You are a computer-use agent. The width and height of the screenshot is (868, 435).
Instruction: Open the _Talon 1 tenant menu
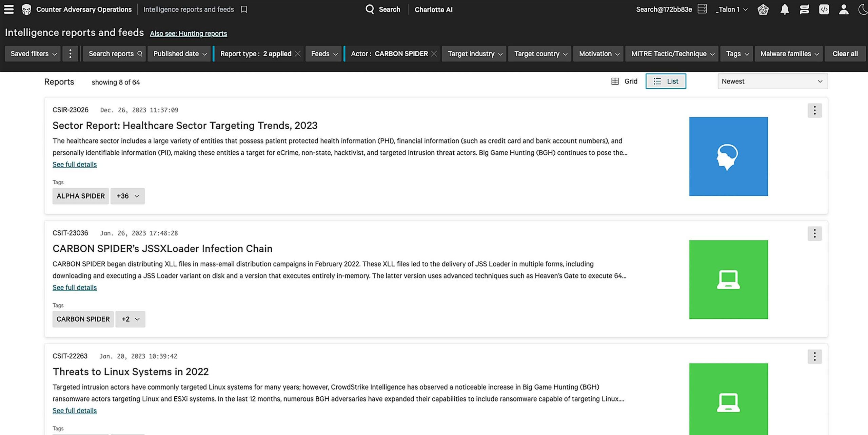coord(731,10)
